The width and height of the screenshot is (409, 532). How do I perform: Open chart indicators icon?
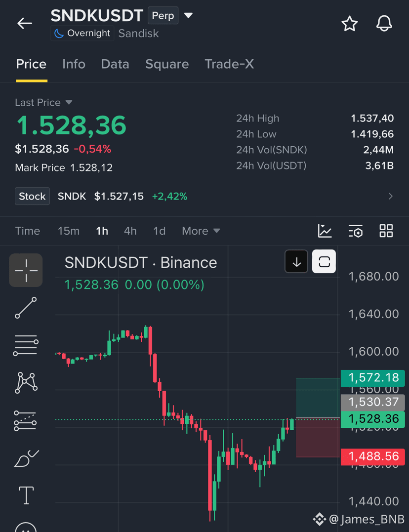(x=325, y=231)
